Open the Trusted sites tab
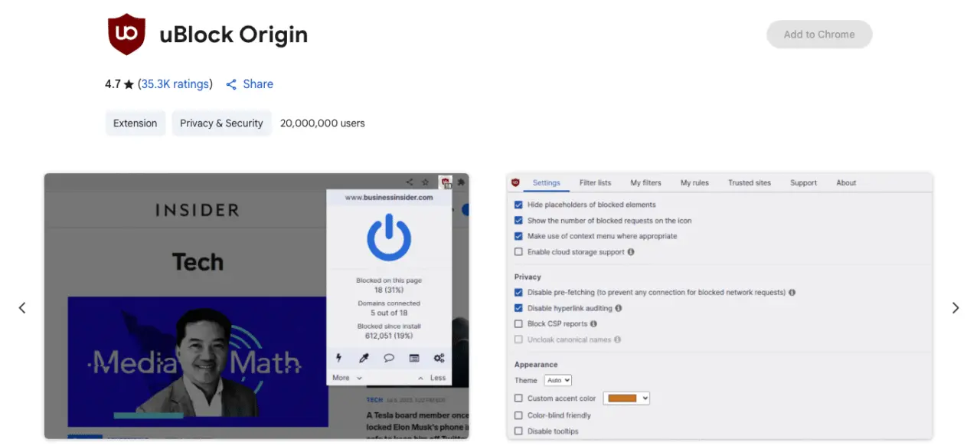This screenshot has width=980, height=446. (750, 183)
